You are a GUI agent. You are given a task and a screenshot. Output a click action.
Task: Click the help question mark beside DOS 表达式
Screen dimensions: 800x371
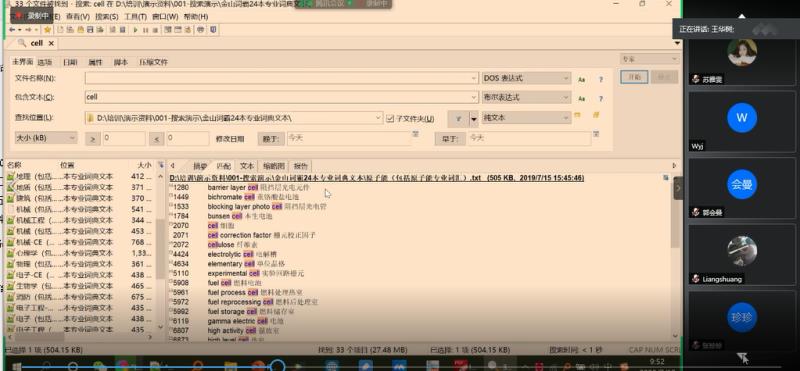tap(601, 80)
